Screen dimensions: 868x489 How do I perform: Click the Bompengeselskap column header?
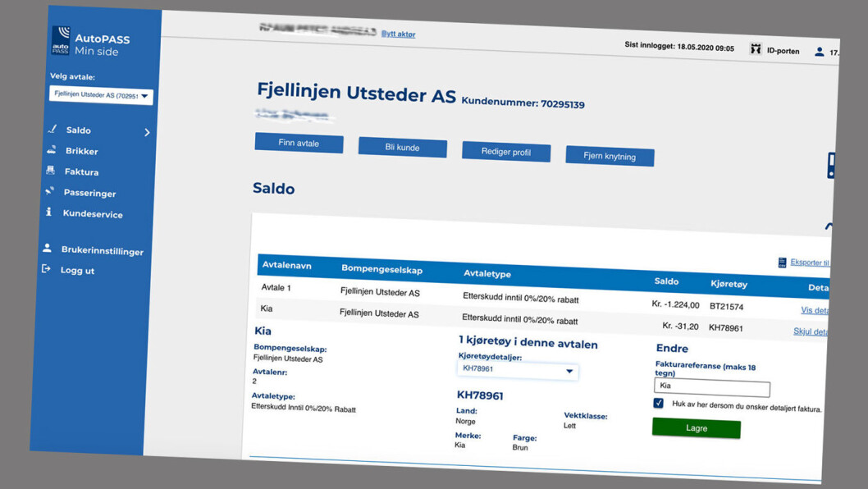coord(382,269)
